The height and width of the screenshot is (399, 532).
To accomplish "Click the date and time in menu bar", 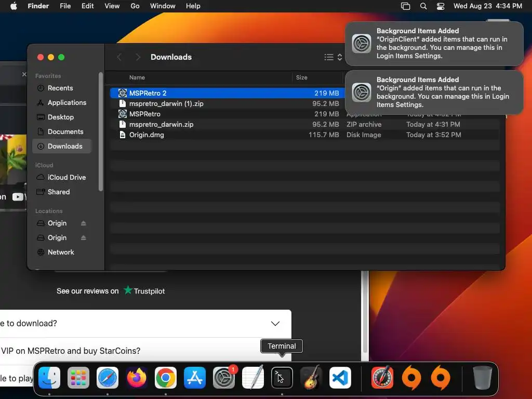I will coord(487,6).
